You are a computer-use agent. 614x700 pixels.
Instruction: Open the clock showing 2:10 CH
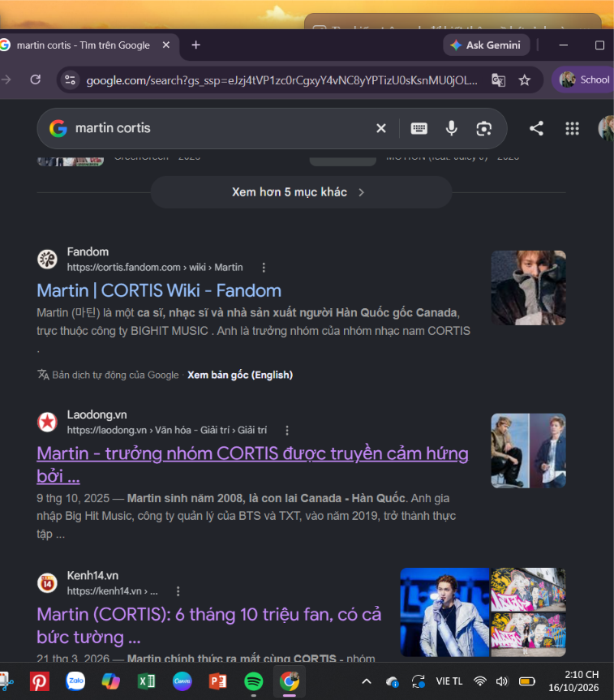[573, 681]
